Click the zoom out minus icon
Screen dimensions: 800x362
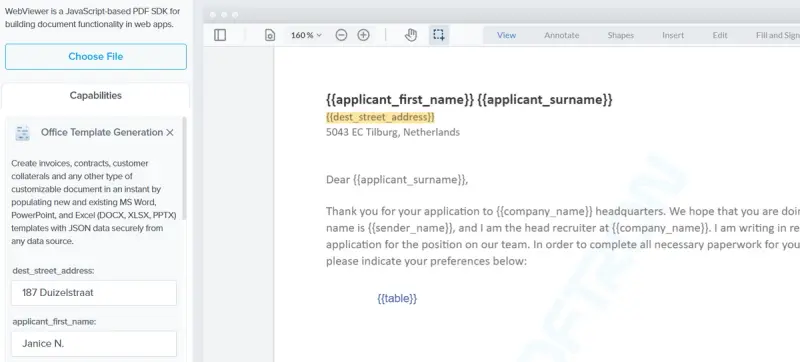coord(341,35)
